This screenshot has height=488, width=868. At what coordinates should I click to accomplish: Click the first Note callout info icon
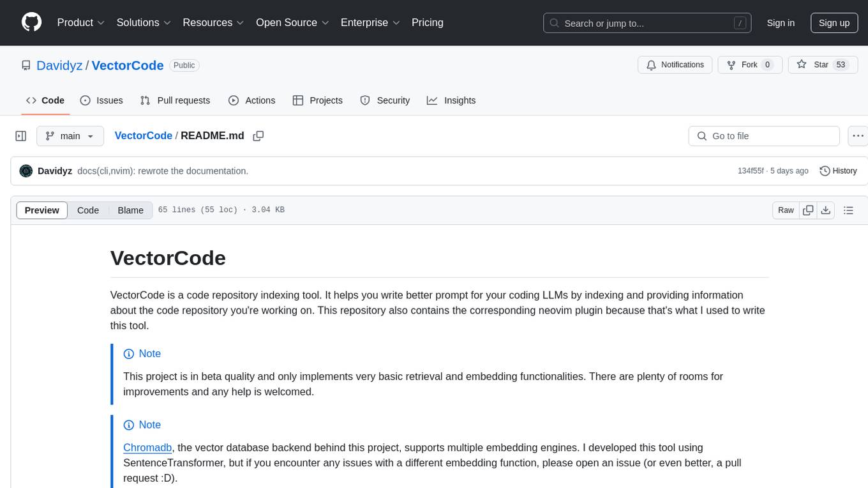[x=128, y=354]
